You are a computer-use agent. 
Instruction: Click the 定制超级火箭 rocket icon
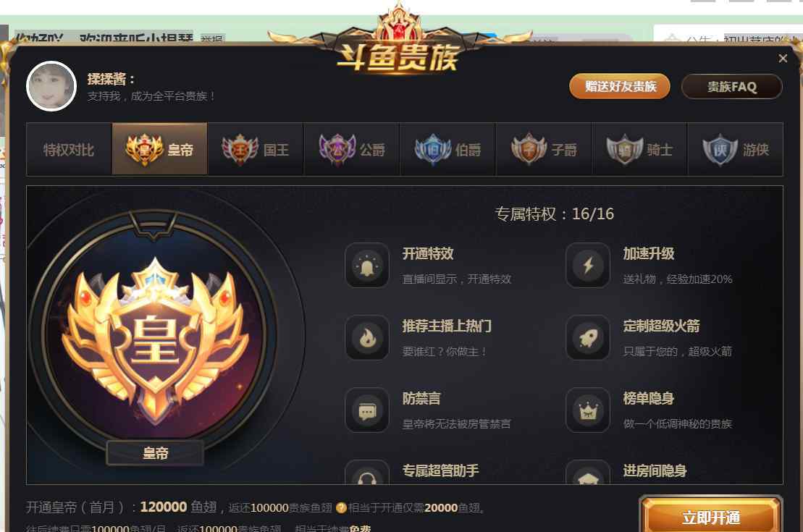coord(588,337)
